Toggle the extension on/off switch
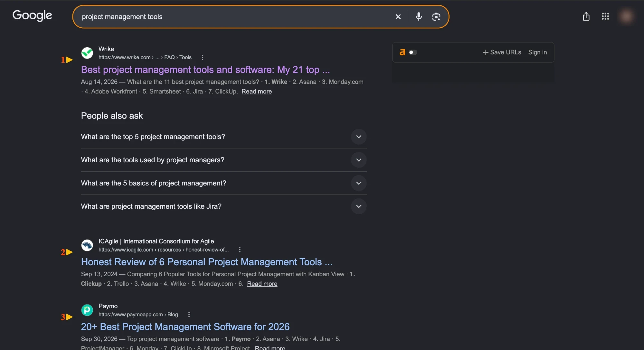Viewport: 644px width, 350px height. (x=413, y=52)
